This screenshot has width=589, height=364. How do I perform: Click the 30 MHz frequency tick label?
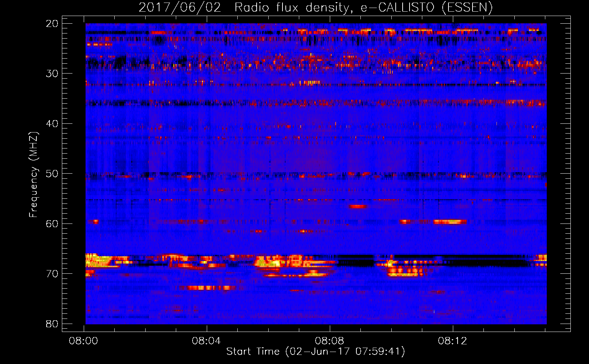[x=52, y=74]
